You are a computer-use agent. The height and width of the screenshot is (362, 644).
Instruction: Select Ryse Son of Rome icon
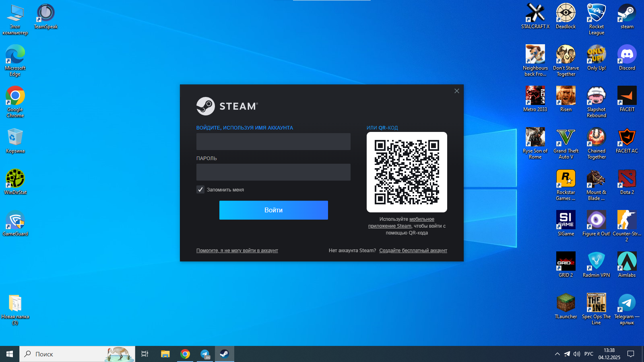pyautogui.click(x=535, y=143)
